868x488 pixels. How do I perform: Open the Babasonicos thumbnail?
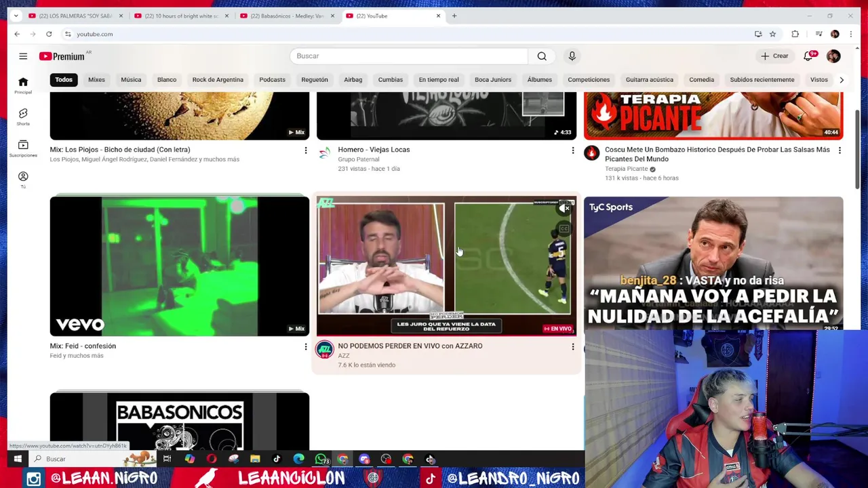(x=180, y=422)
